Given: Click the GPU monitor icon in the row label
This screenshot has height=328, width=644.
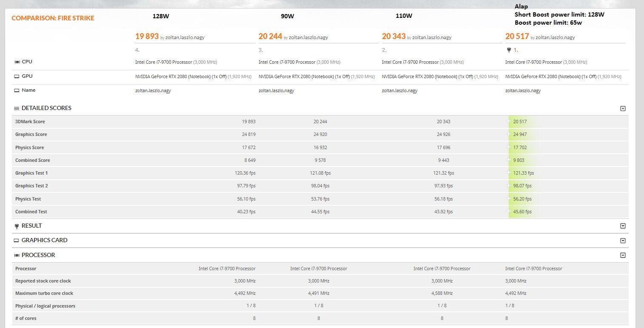Looking at the screenshot, I should (x=17, y=76).
